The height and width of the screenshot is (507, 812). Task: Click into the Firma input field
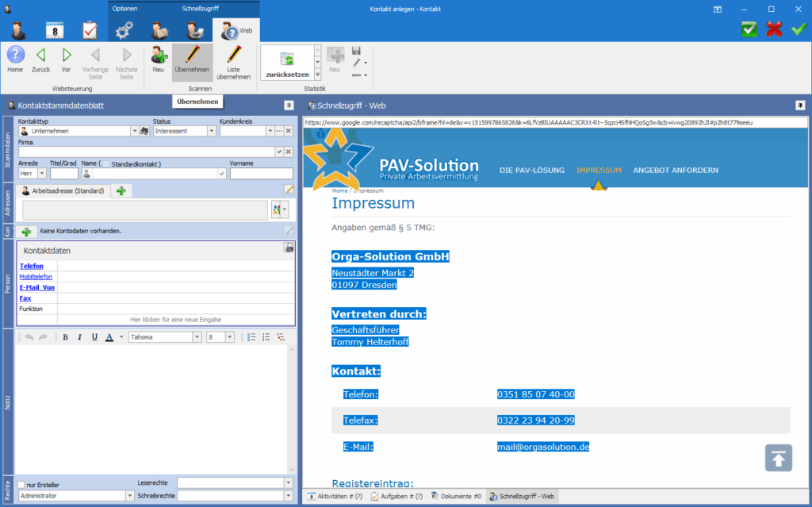147,152
